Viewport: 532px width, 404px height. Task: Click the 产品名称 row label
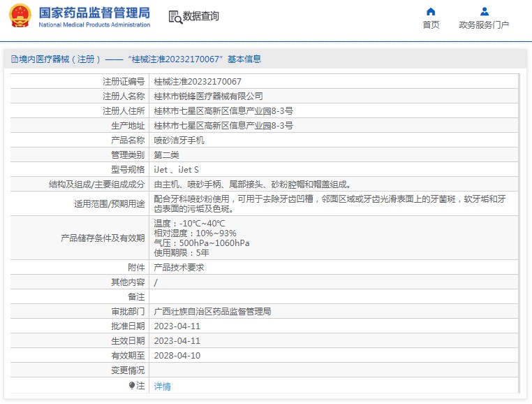pos(128,140)
